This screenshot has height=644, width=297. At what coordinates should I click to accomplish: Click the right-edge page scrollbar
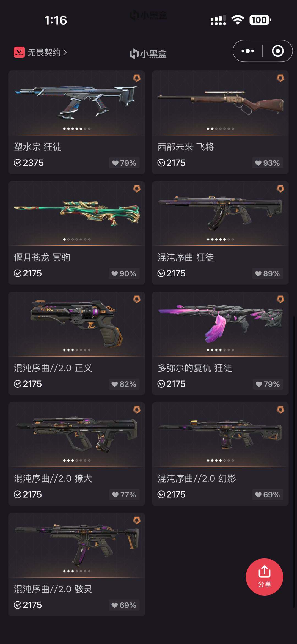(x=294, y=462)
